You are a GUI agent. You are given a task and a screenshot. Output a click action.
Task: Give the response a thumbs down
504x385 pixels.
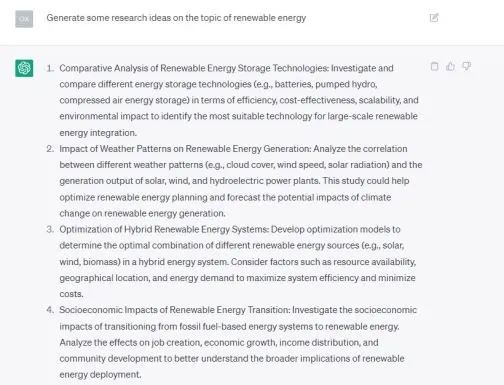pyautogui.click(x=466, y=67)
